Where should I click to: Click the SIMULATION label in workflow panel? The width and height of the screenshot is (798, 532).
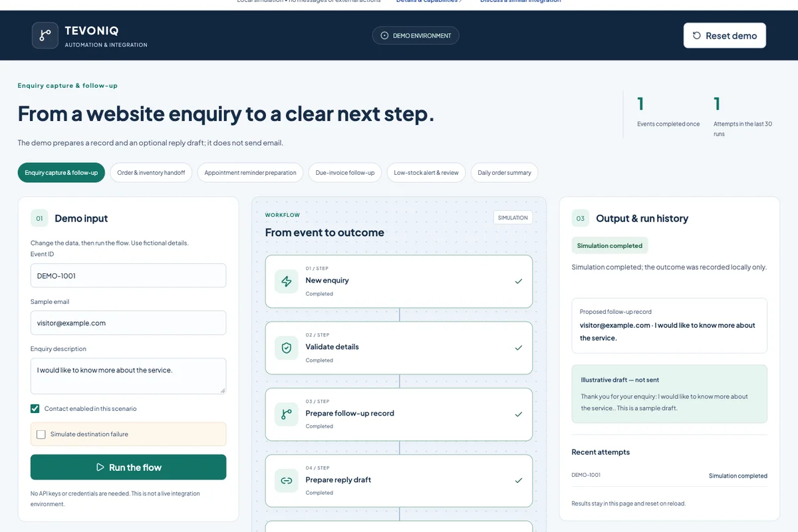pyautogui.click(x=513, y=217)
